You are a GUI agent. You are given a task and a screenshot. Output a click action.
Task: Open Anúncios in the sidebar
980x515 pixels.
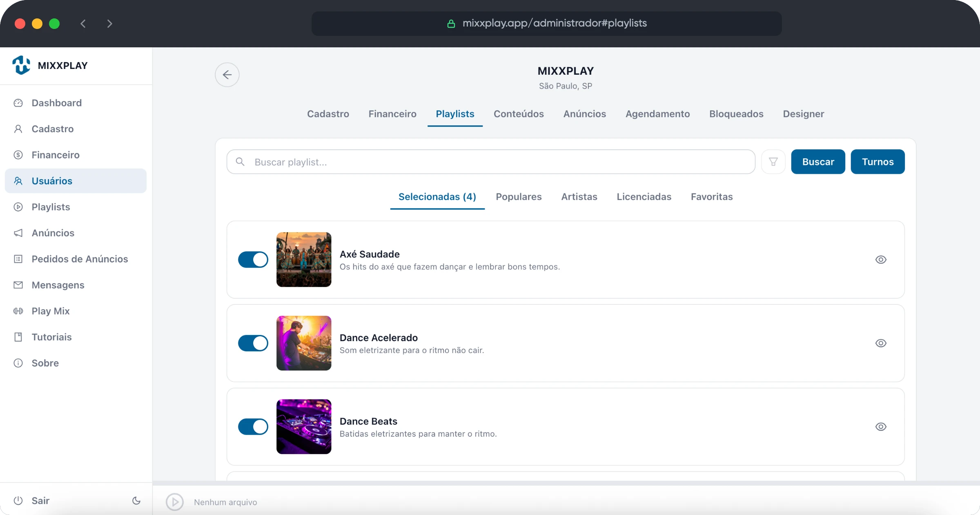pos(76,233)
